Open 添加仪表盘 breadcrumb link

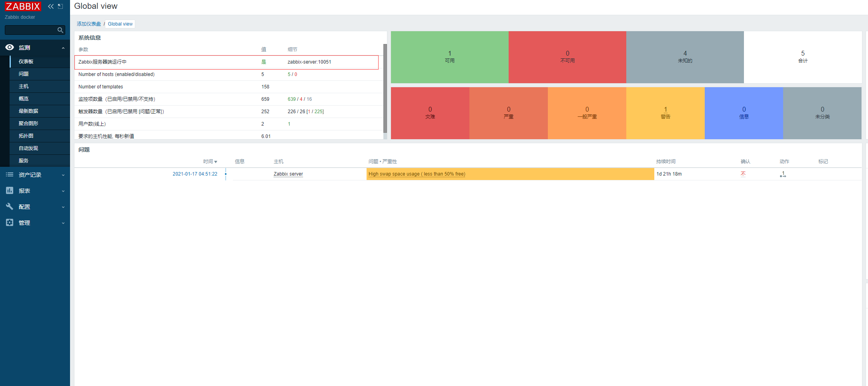tap(89, 24)
